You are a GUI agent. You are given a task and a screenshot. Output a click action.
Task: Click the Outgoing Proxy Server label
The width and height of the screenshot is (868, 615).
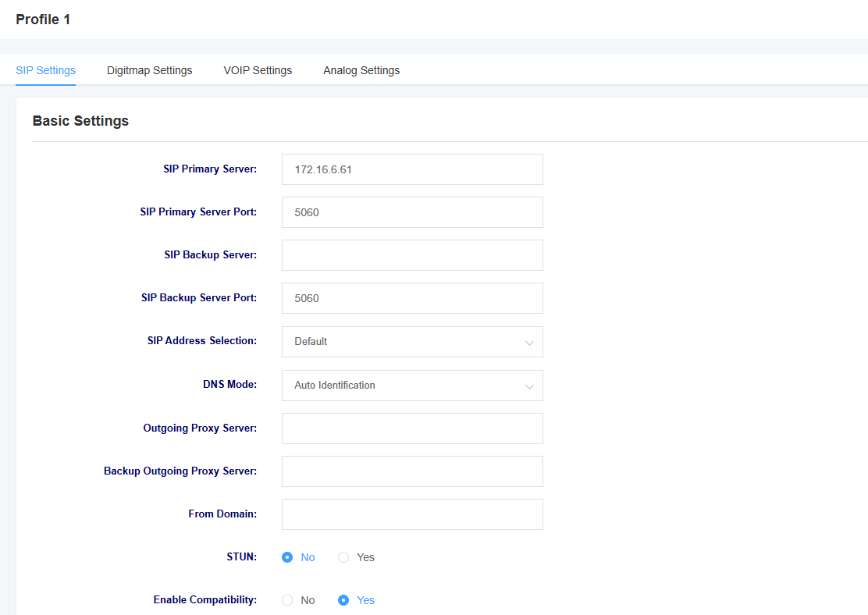200,428
